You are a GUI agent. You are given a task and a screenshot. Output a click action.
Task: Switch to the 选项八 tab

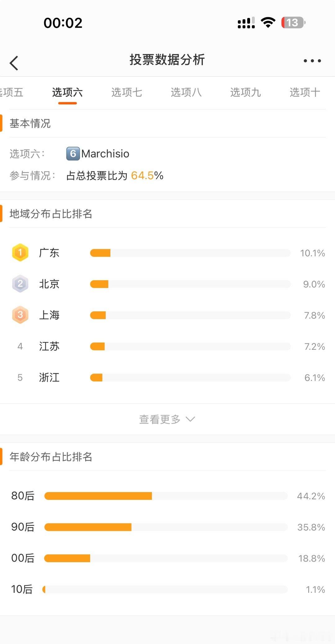point(186,92)
